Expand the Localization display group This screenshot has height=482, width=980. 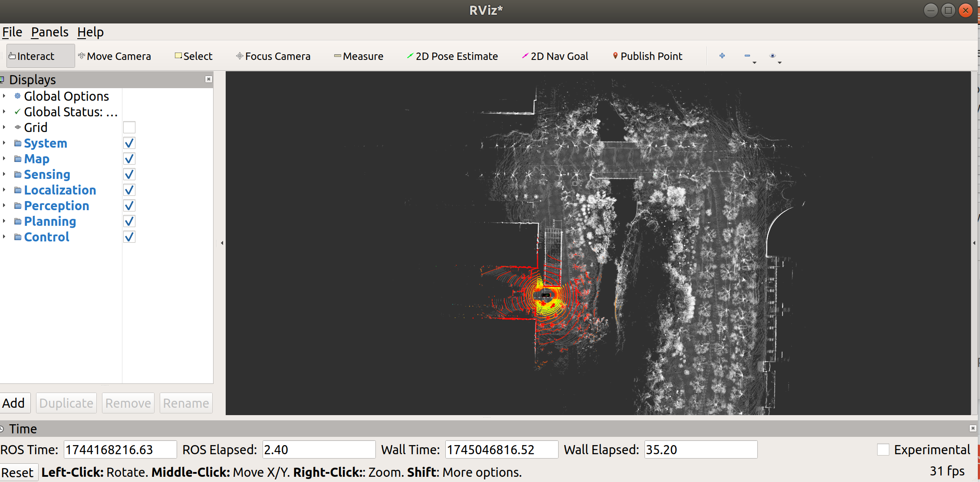(x=4, y=190)
